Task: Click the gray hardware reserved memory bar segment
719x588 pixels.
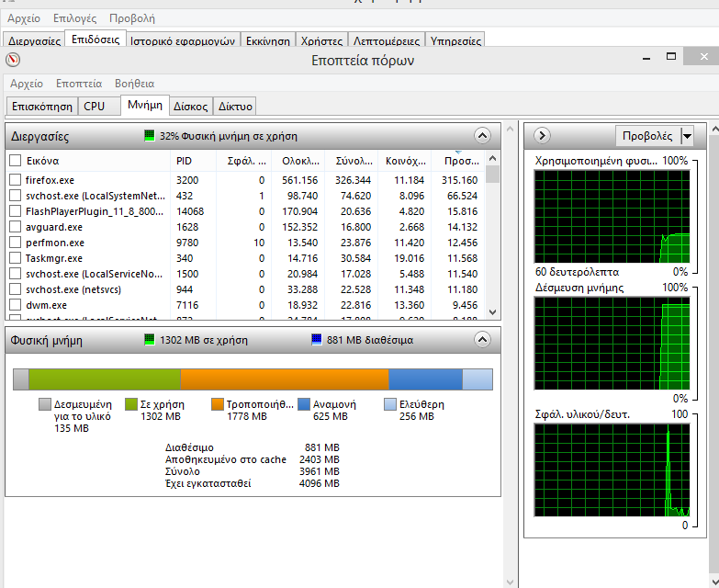Action: click(x=20, y=379)
